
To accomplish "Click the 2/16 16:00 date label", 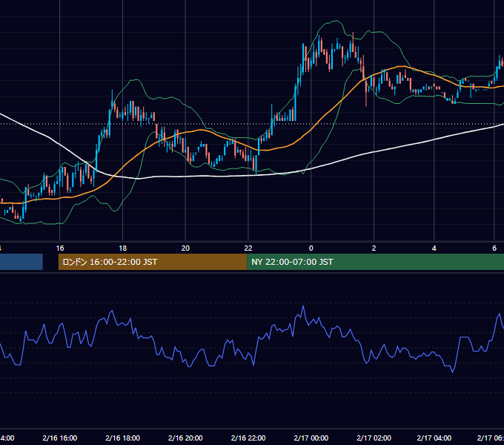I will pyautogui.click(x=60, y=438).
